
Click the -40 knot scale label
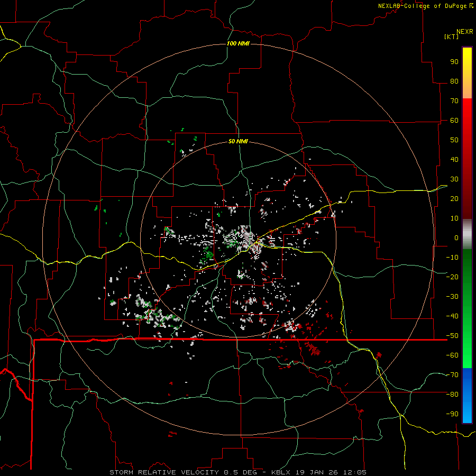(452, 316)
